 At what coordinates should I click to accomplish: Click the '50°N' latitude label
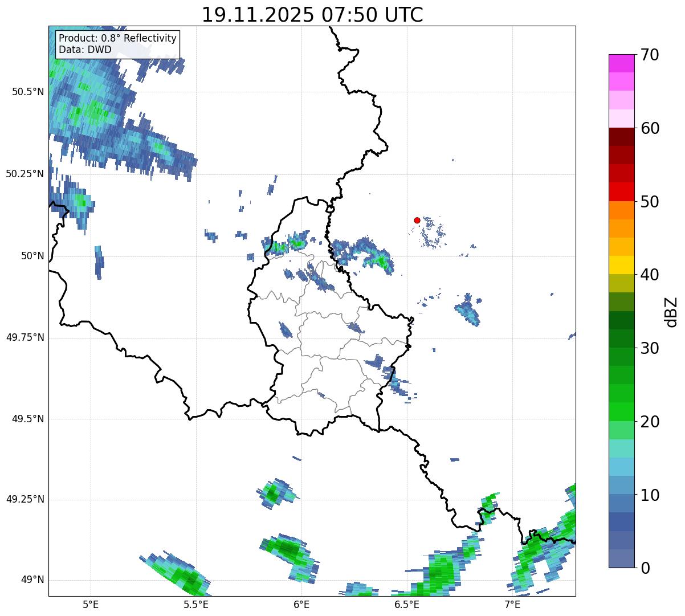[x=32, y=256]
